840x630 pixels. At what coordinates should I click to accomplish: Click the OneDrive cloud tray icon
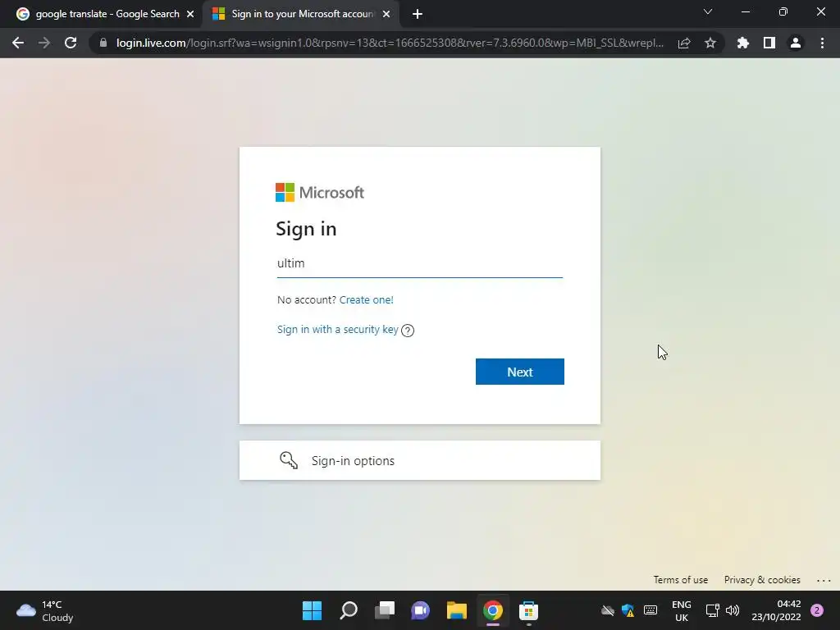(x=608, y=610)
